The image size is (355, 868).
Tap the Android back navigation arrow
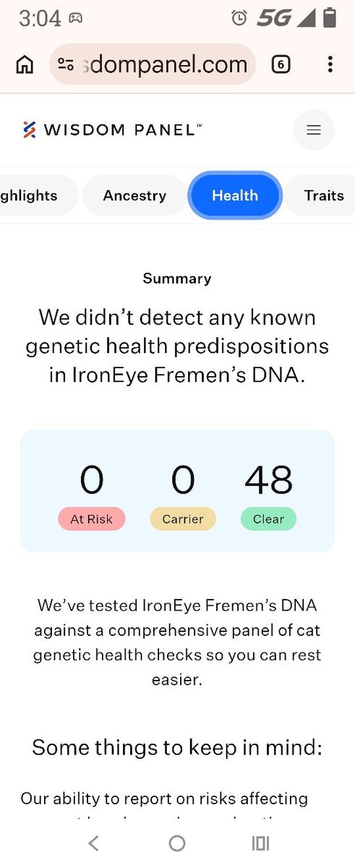[93, 843]
